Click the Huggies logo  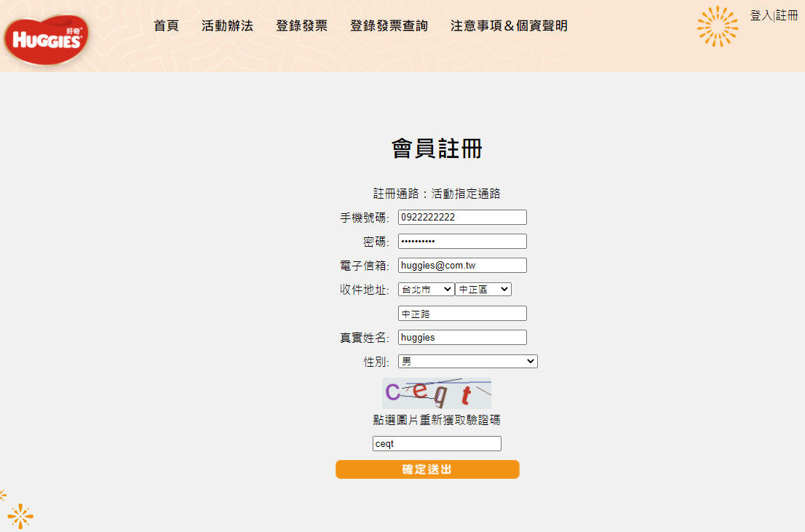point(46,39)
